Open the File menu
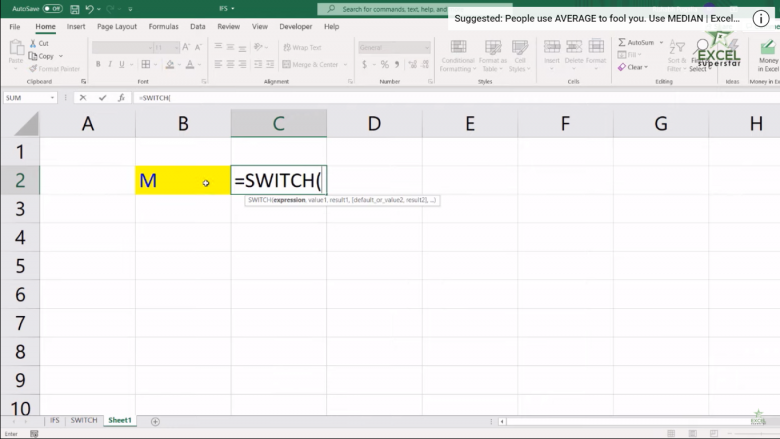The width and height of the screenshot is (780, 439). point(15,27)
